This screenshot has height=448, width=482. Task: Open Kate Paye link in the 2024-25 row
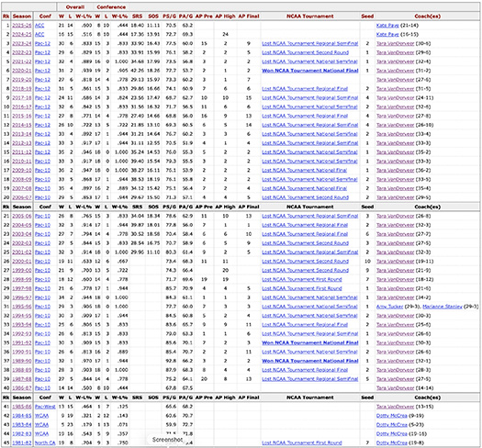pyautogui.click(x=387, y=34)
